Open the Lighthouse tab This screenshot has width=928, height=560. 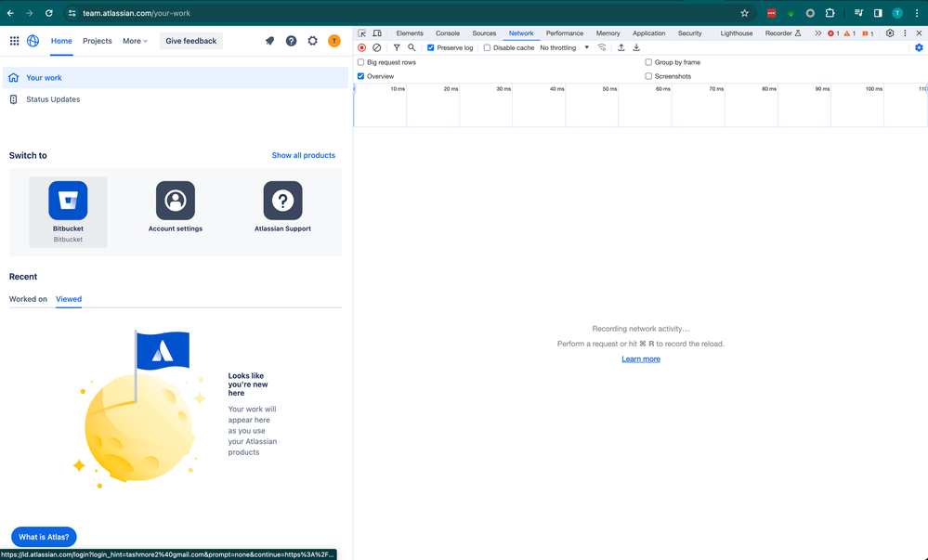point(737,33)
